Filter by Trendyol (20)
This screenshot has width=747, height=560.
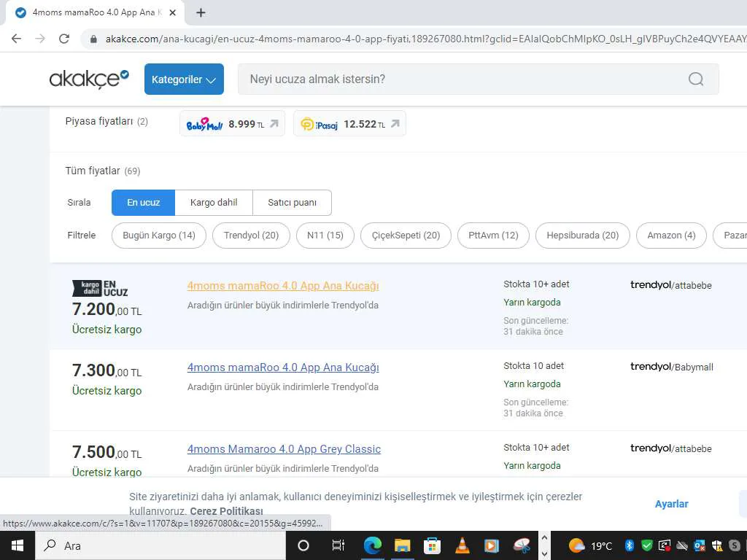point(251,236)
